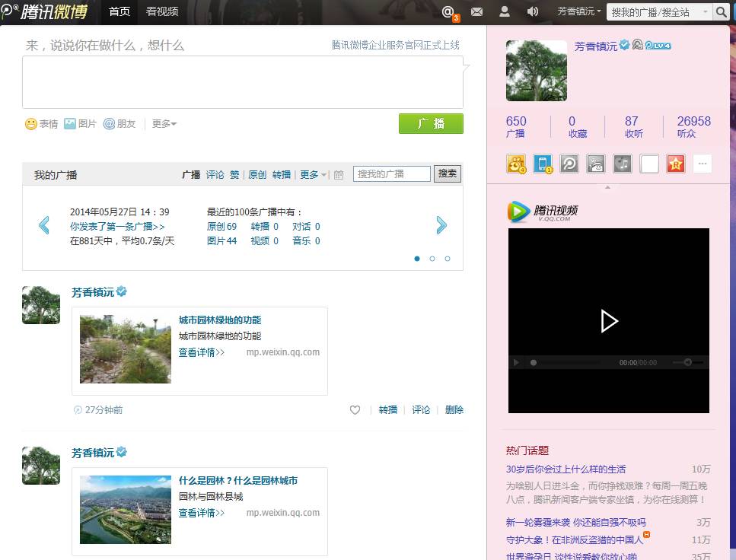Select the second pagination dot in stats carousel
Screen dimensions: 736x560
[x=432, y=259]
